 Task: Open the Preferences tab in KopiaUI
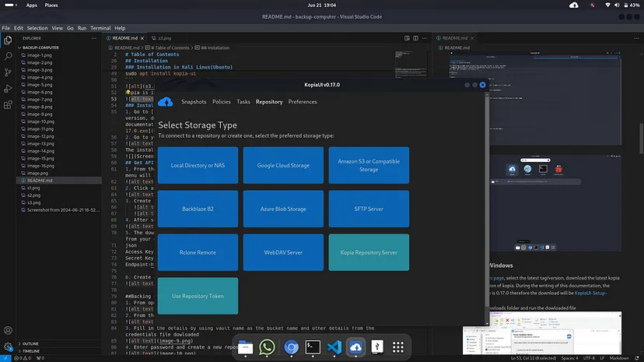pyautogui.click(x=303, y=102)
